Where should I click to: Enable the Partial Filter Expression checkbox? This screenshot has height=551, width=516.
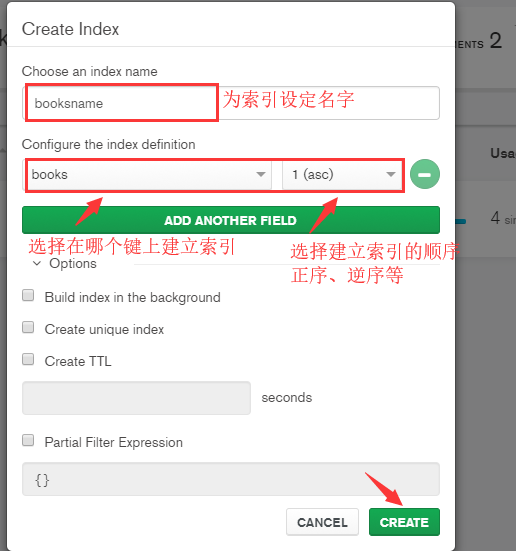(28, 440)
